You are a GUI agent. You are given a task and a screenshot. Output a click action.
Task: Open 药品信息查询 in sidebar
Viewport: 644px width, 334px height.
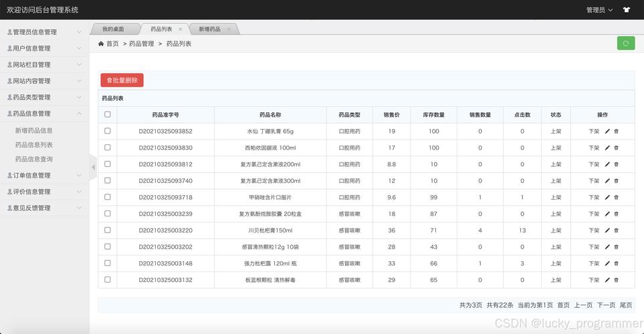click(34, 159)
